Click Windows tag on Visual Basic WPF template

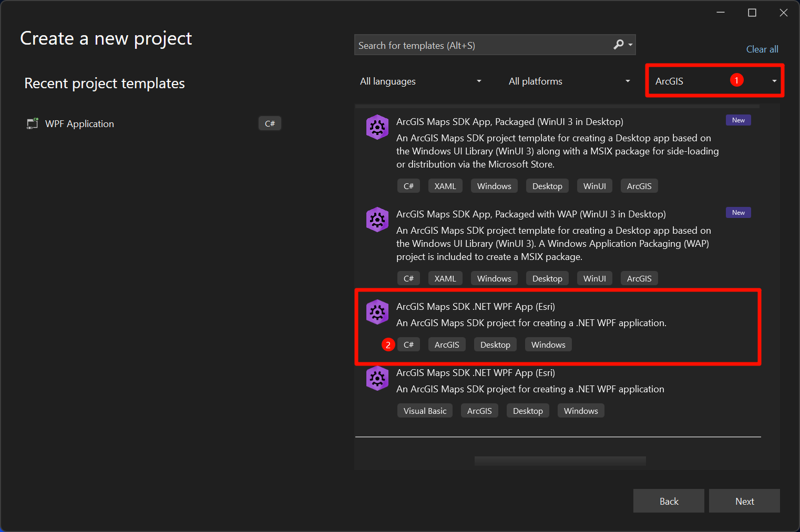point(581,411)
